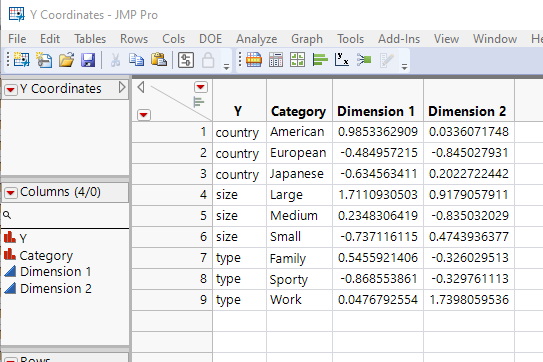Collapse data table panels with left triangle
This screenshot has height=362, width=543.
(x=141, y=87)
